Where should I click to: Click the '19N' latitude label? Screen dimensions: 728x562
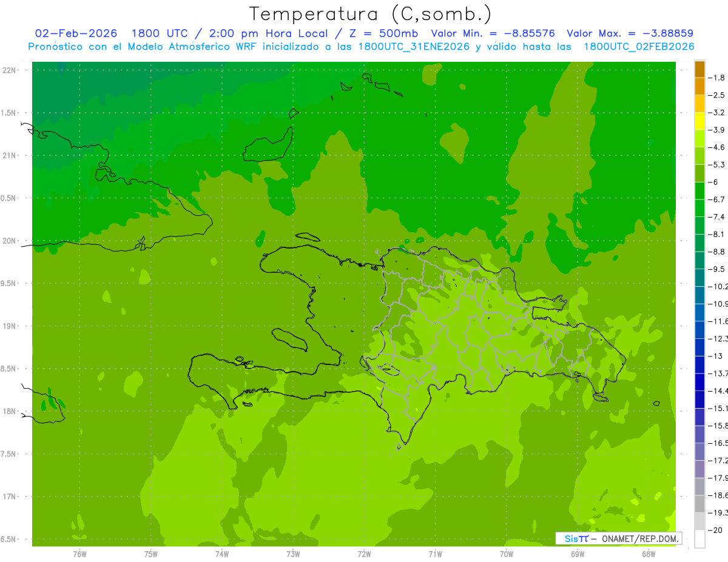[10, 326]
